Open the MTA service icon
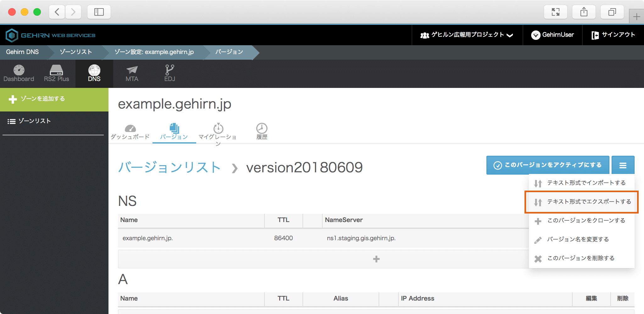 132,73
